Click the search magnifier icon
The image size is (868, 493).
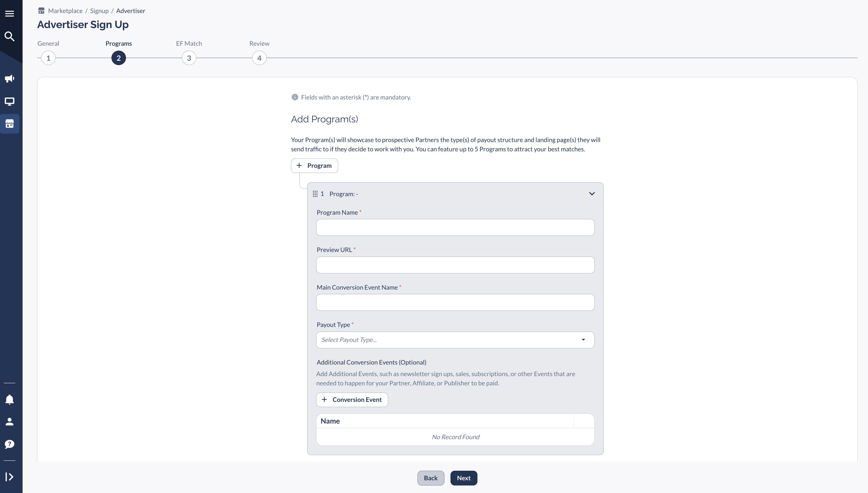(x=10, y=36)
